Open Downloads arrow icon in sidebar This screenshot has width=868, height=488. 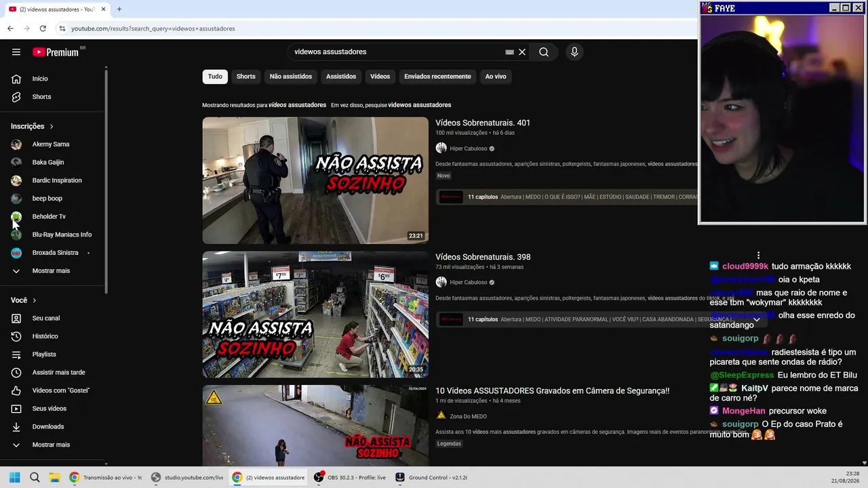(x=16, y=427)
